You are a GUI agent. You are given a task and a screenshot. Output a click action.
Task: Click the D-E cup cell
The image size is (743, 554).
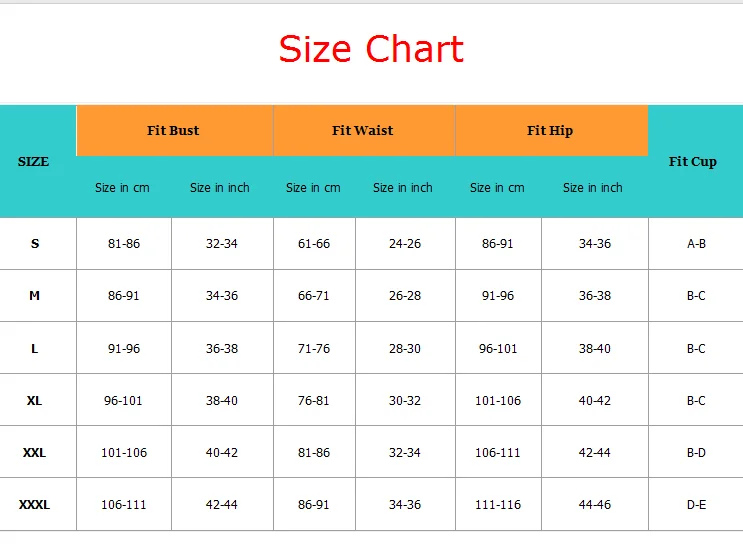[696, 505]
